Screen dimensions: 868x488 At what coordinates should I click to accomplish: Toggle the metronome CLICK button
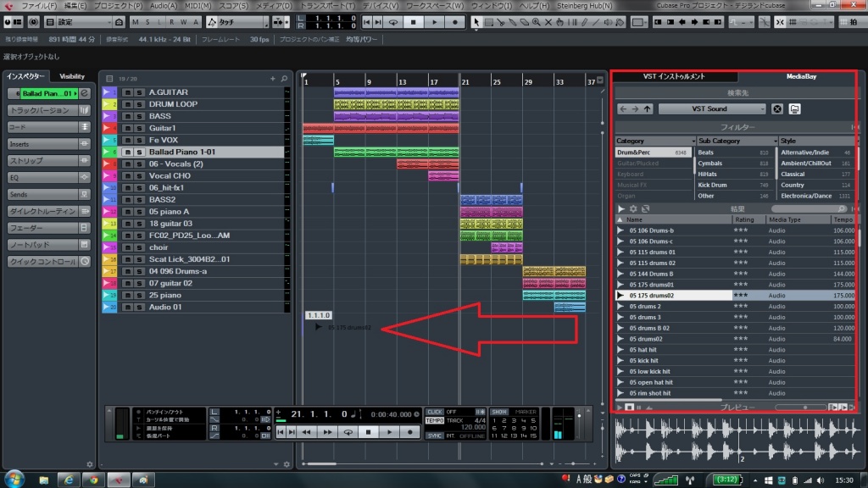435,412
